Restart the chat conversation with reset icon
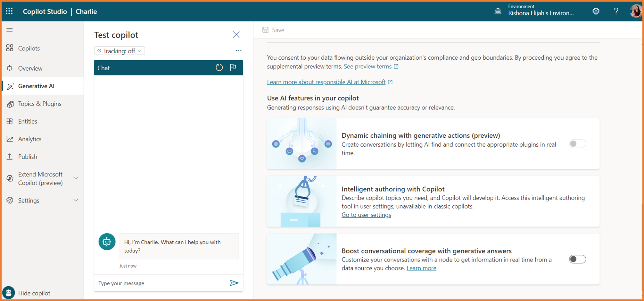The width and height of the screenshot is (644, 301). pyautogui.click(x=219, y=68)
